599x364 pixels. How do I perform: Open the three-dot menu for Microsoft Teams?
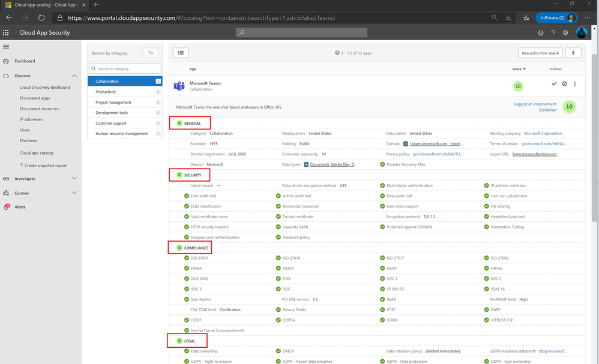(574, 83)
